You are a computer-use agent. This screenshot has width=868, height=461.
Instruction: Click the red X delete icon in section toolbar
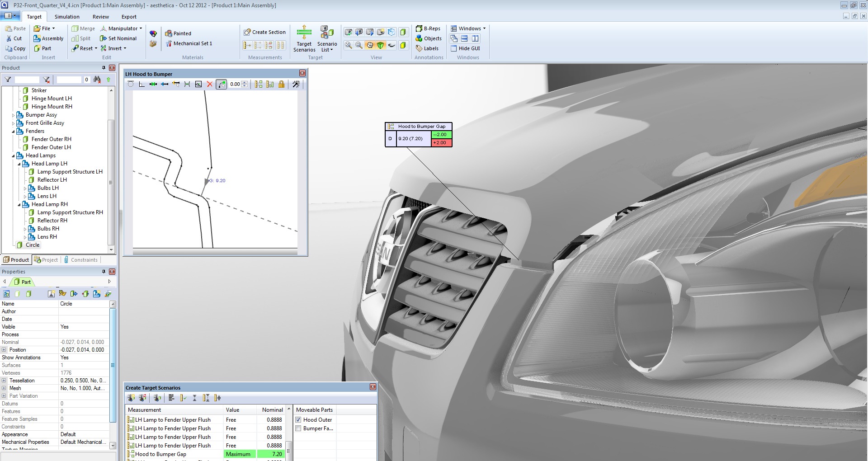[x=209, y=84]
